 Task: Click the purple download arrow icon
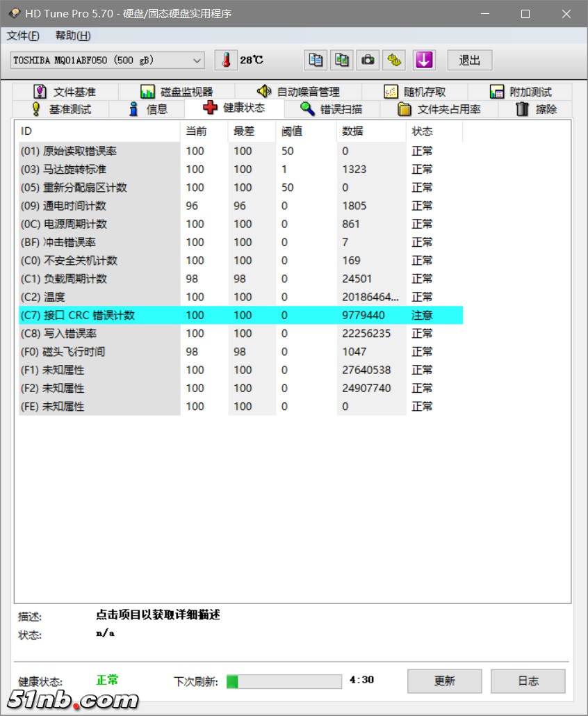click(x=424, y=60)
